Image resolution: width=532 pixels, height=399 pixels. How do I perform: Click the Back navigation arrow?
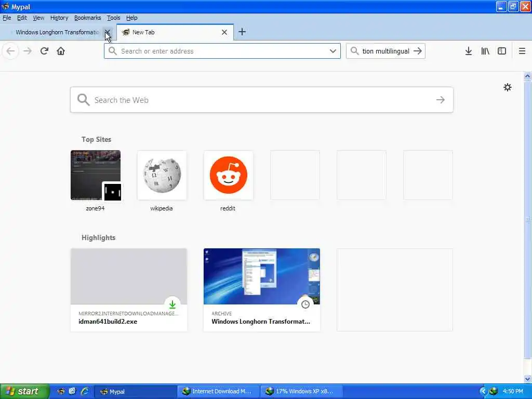[x=10, y=51]
